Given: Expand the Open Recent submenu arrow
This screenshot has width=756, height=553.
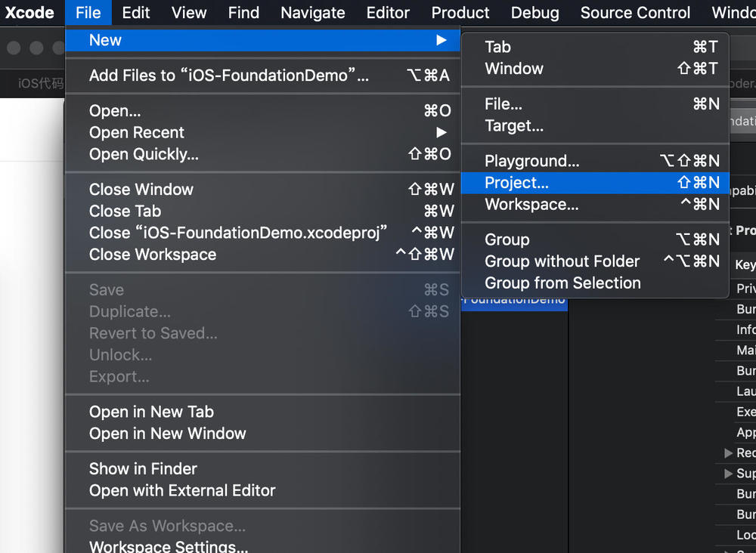Looking at the screenshot, I should (442, 132).
